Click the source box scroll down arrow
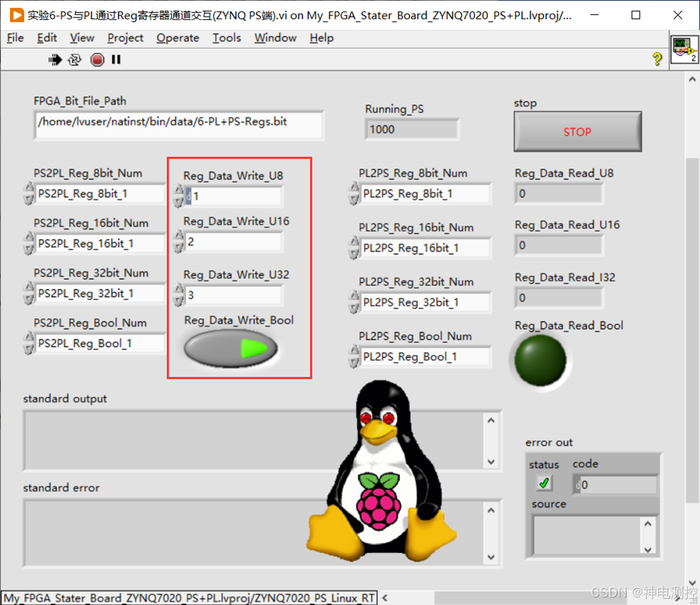The image size is (700, 605). [x=648, y=549]
